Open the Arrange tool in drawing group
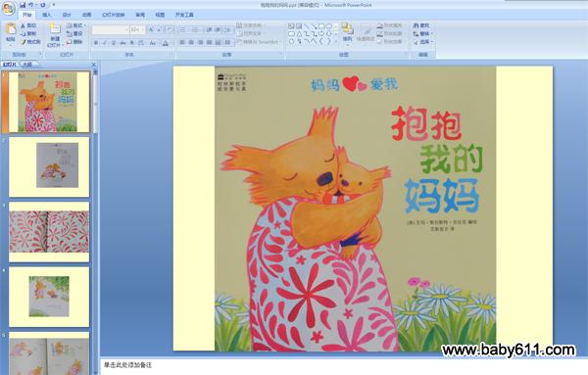 348,32
